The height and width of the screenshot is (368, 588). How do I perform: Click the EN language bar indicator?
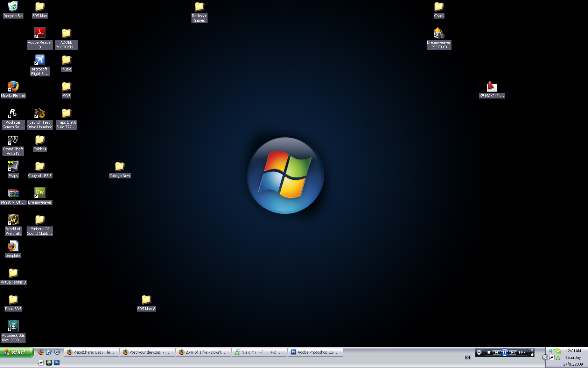pos(468,357)
